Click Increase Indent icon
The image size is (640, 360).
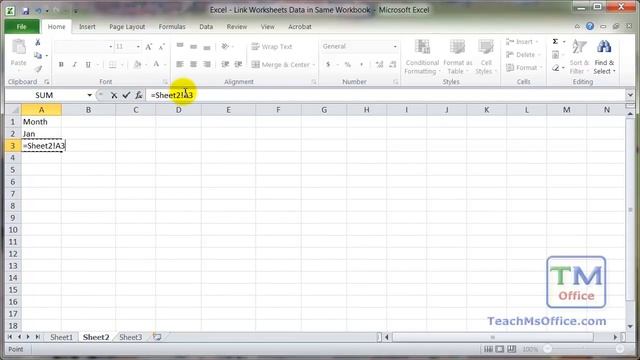(238, 64)
